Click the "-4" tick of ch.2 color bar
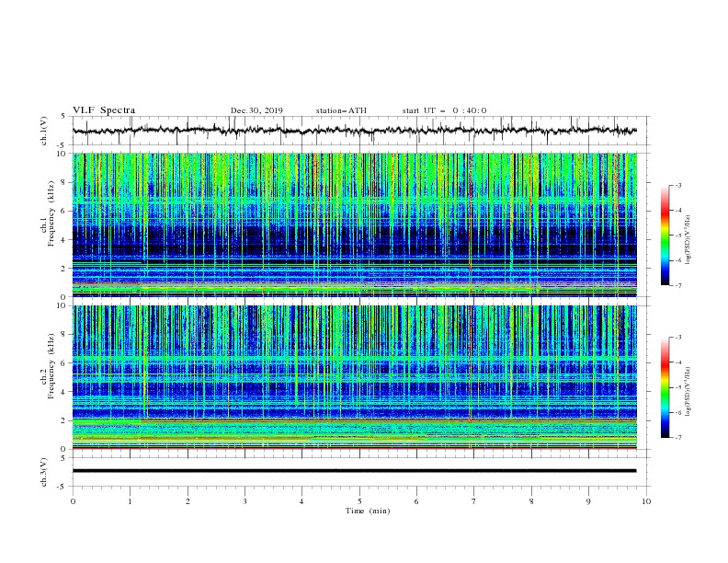This screenshot has width=728, height=563. (677, 362)
